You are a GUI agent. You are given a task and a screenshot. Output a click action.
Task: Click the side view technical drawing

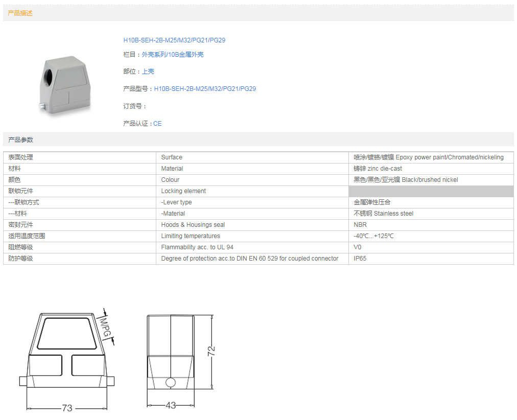(171, 358)
